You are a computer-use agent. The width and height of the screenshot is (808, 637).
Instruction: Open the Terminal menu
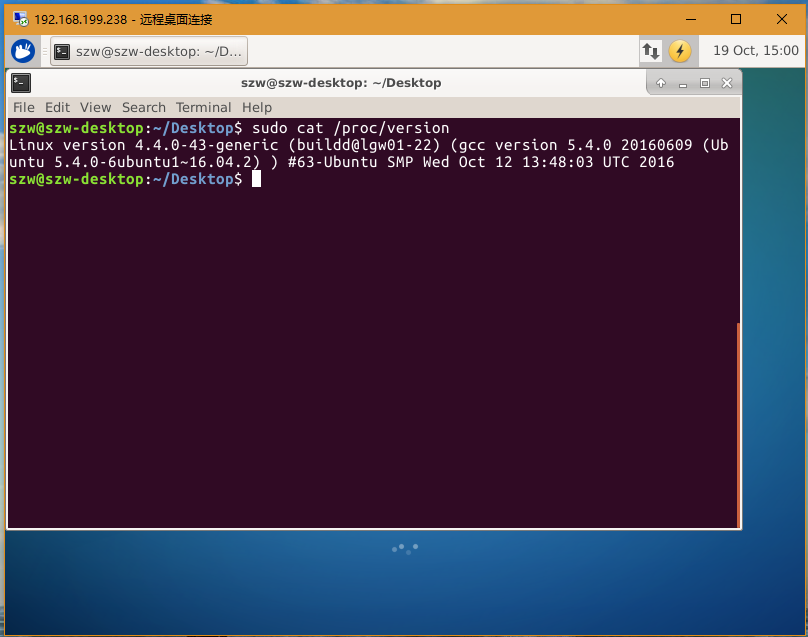point(204,107)
